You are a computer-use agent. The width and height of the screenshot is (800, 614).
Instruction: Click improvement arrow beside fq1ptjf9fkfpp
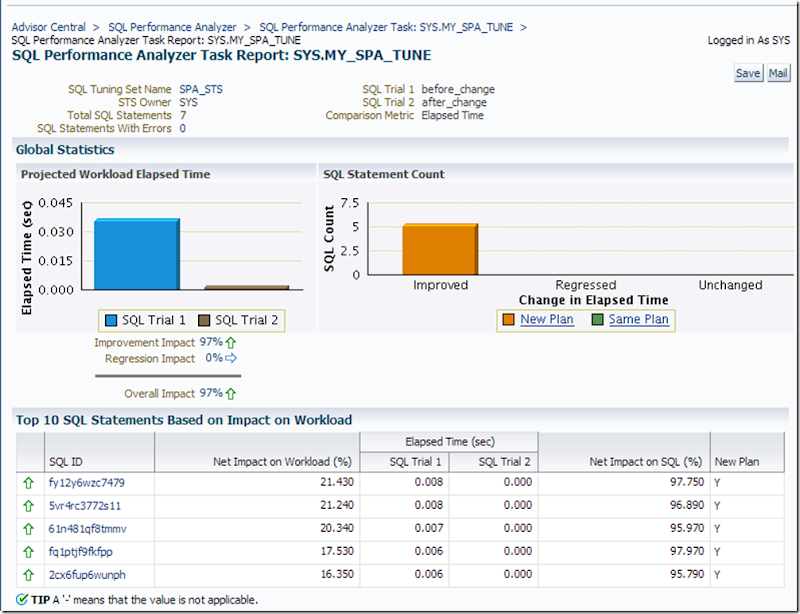pyautogui.click(x=28, y=551)
